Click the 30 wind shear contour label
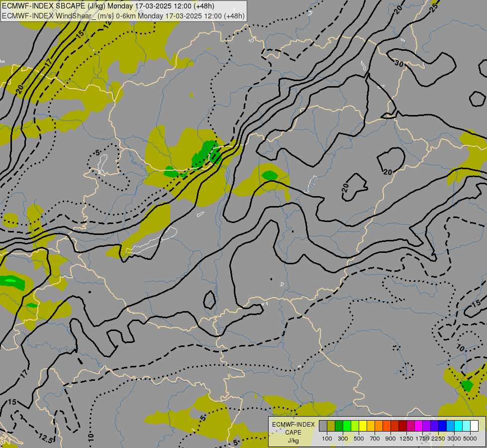This screenshot has height=448, width=487. coord(399,64)
